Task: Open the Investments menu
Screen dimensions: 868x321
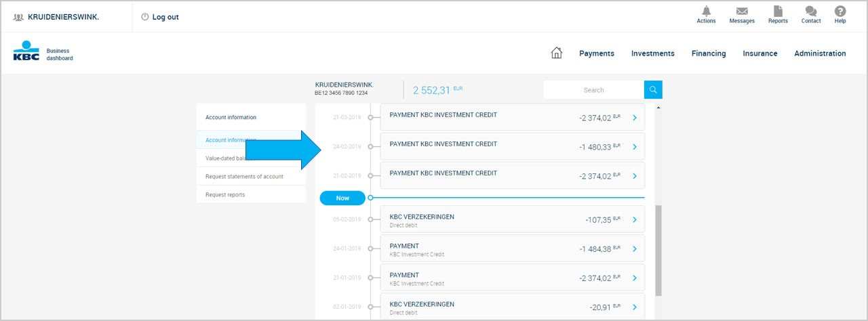Action: pyautogui.click(x=653, y=53)
